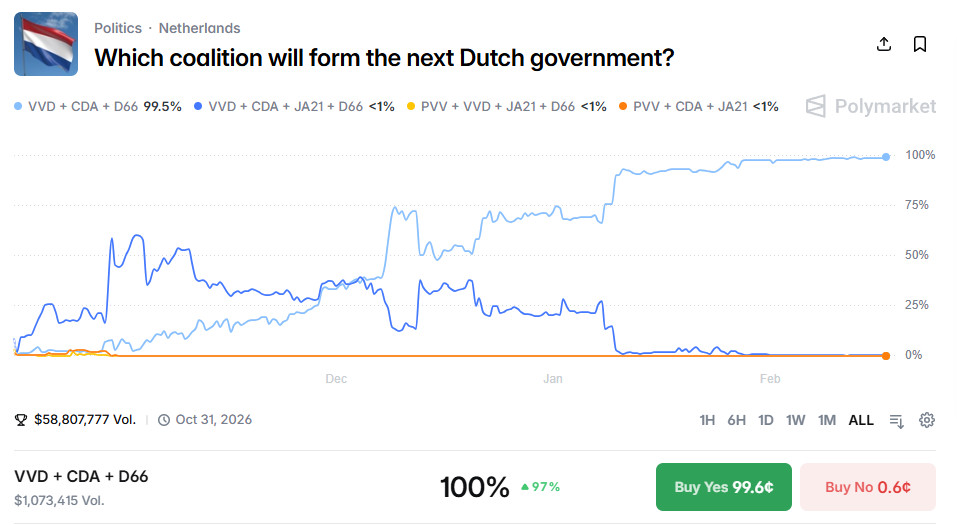The height and width of the screenshot is (525, 957).
Task: Click the Polymarket logo watermark
Action: click(871, 106)
